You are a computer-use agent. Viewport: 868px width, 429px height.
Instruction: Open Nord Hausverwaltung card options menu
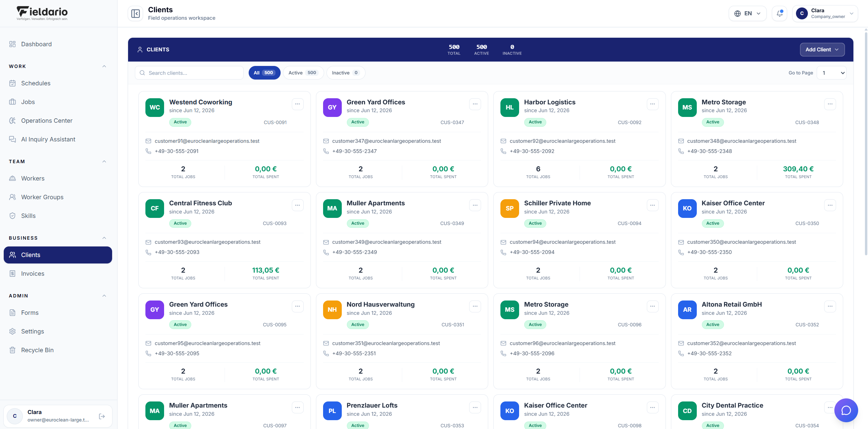coord(475,306)
